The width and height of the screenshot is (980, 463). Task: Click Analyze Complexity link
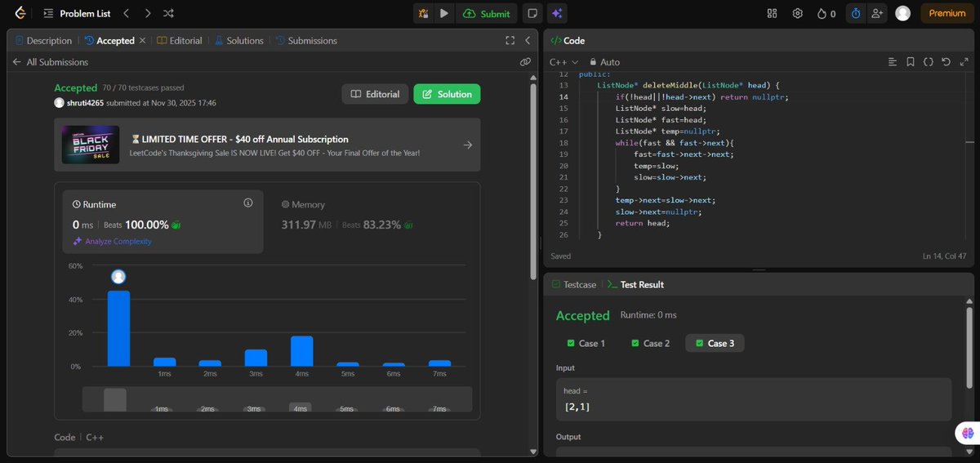coord(112,241)
